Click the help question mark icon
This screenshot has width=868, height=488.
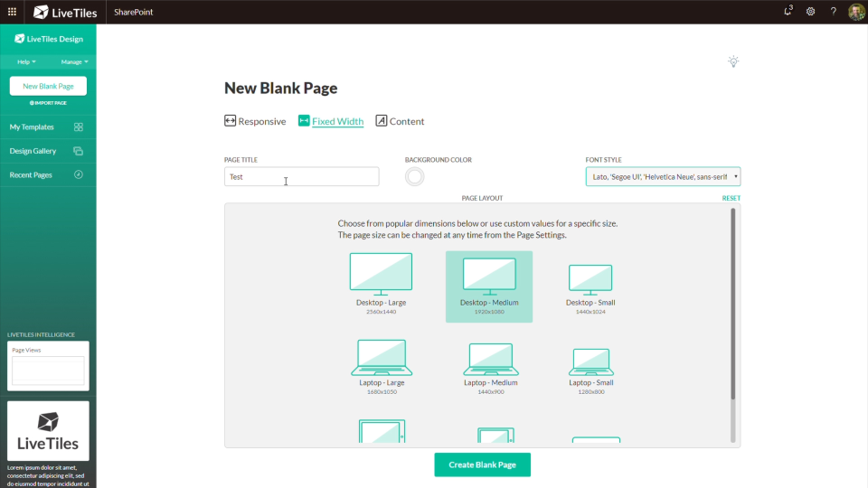click(x=833, y=12)
